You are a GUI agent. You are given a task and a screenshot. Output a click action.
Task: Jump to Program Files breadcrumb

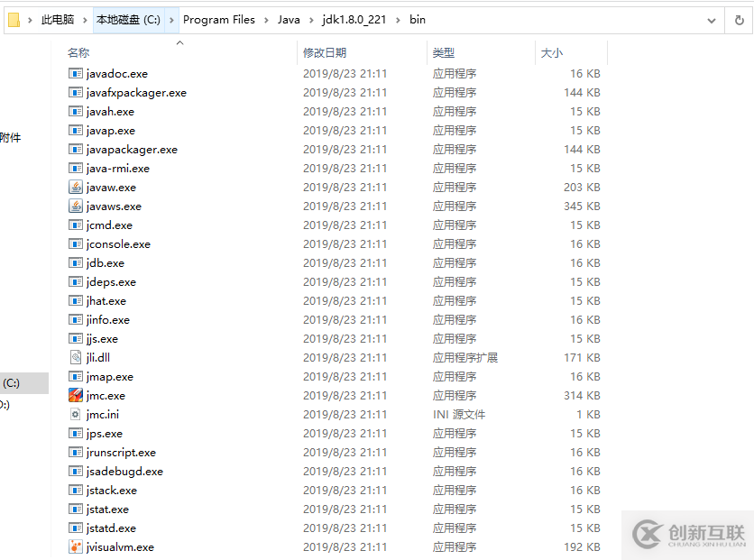(219, 20)
